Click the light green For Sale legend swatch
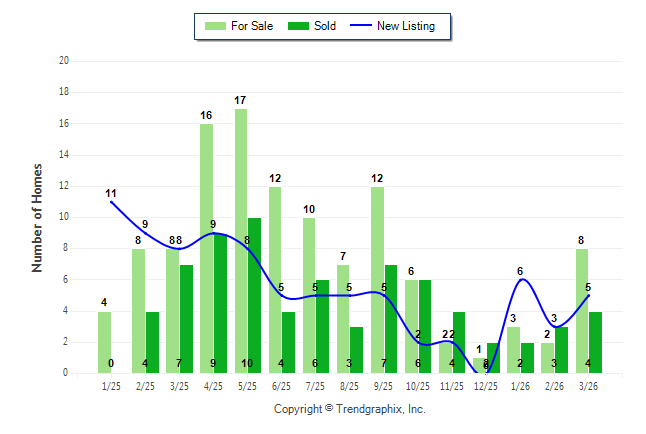 pos(213,26)
